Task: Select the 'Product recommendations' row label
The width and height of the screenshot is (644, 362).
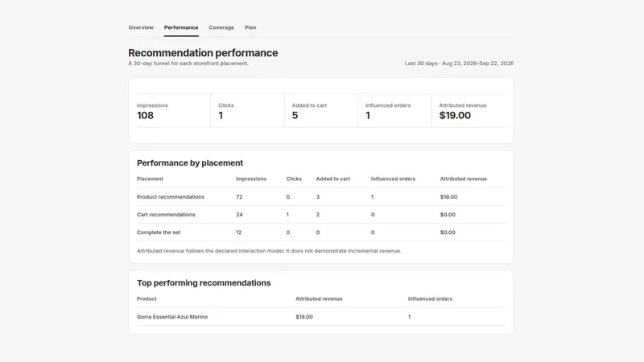Action: [x=171, y=197]
